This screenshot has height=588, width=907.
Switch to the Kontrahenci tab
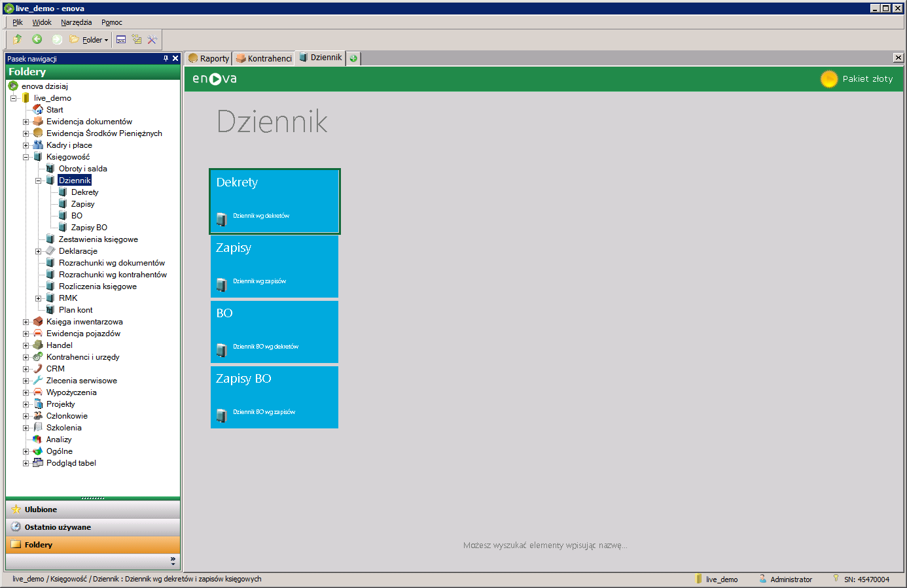pos(264,58)
